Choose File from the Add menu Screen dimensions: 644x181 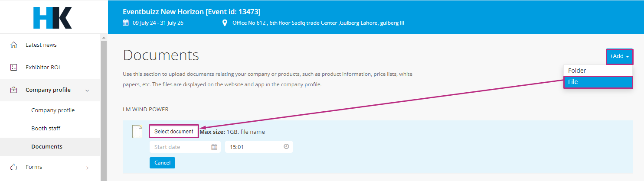pyautogui.click(x=598, y=82)
